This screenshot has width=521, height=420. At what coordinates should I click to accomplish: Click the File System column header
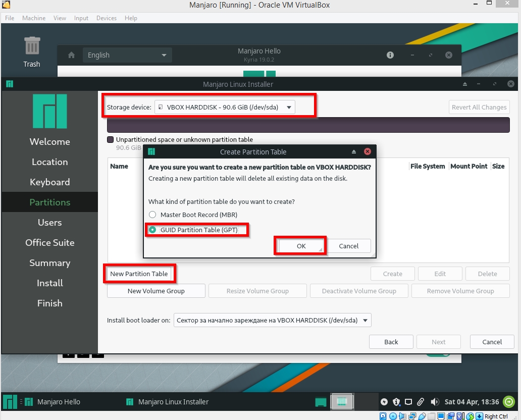(x=427, y=166)
